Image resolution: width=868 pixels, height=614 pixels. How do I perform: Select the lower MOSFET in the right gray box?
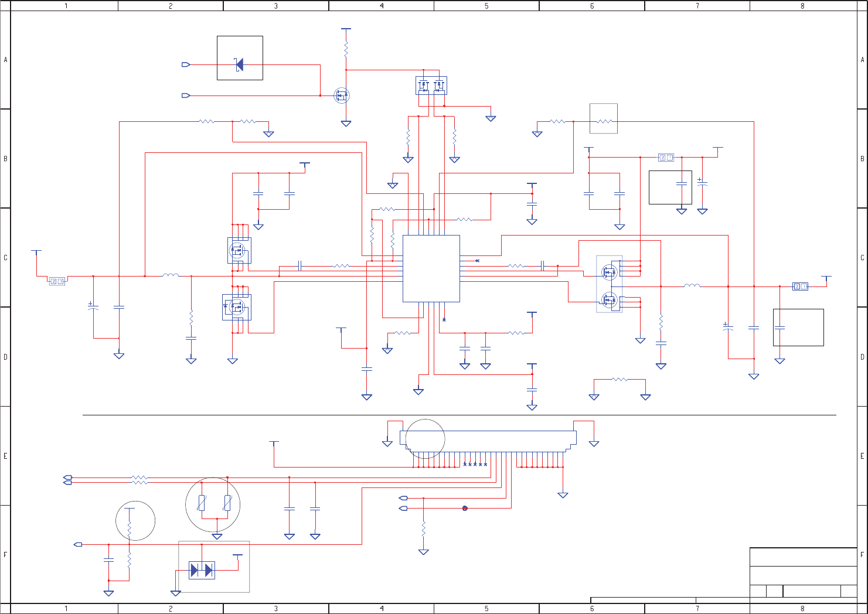610,300
